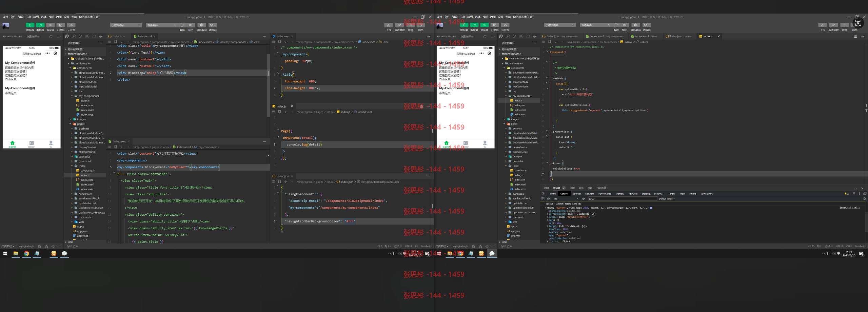Click the bookmark icon in right window breadcrumb
This screenshot has width=868, height=312.
[x=549, y=42]
